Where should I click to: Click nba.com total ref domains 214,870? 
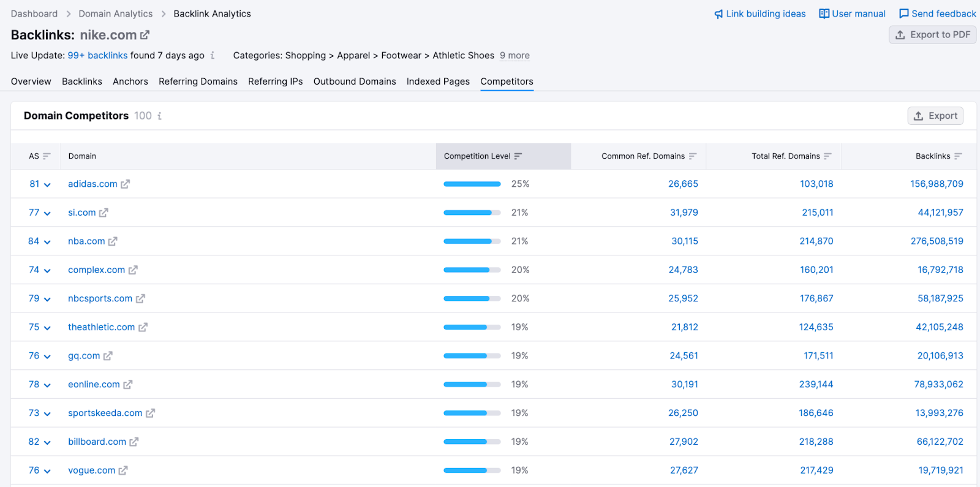point(816,241)
